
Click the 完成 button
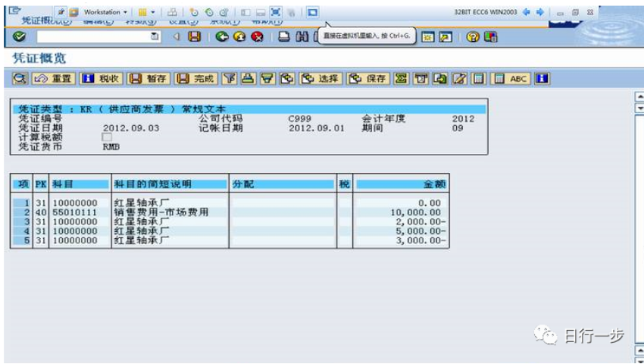click(196, 78)
